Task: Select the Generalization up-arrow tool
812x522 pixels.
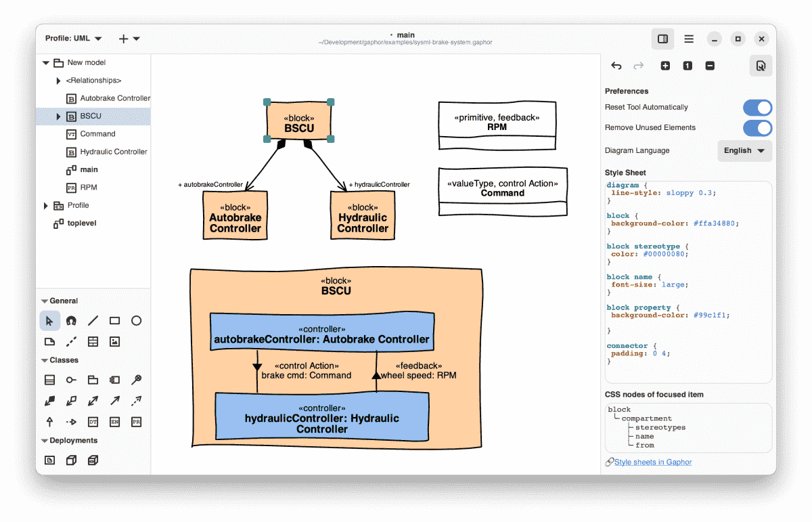Action: coord(49,422)
